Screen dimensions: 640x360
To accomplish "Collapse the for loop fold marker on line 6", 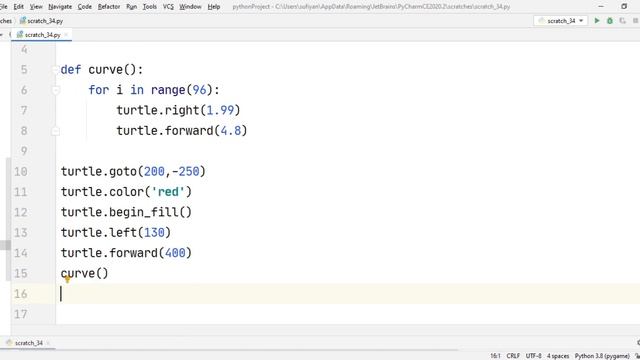I will pyautogui.click(x=56, y=90).
